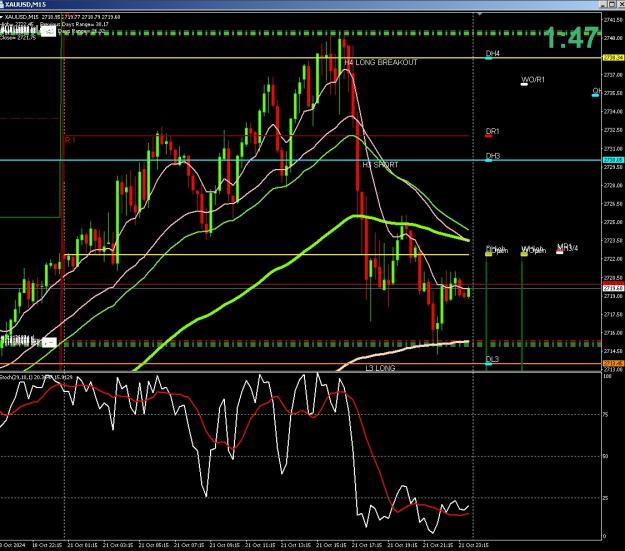
Task: Select the WO/R1 level label
Action: [x=533, y=79]
